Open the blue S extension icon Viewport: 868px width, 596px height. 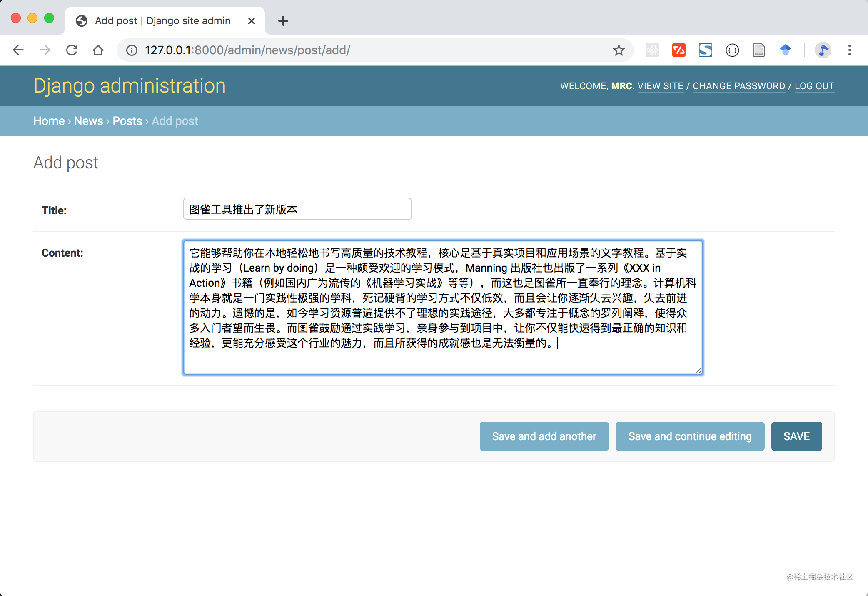pos(706,50)
